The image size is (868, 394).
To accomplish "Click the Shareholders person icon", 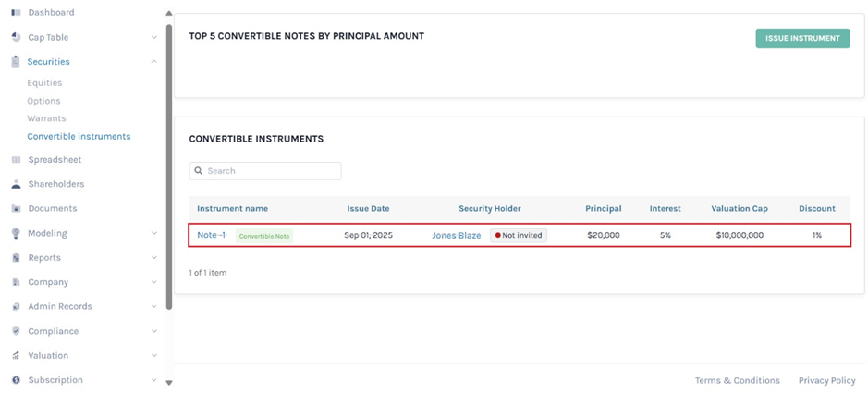I will [x=16, y=184].
